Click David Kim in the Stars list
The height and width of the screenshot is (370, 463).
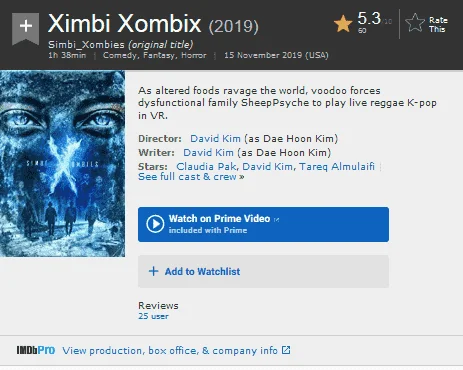tap(267, 166)
